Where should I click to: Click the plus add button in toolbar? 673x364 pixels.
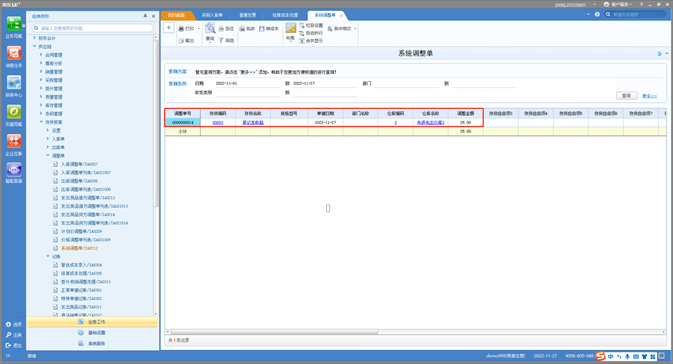point(169,28)
